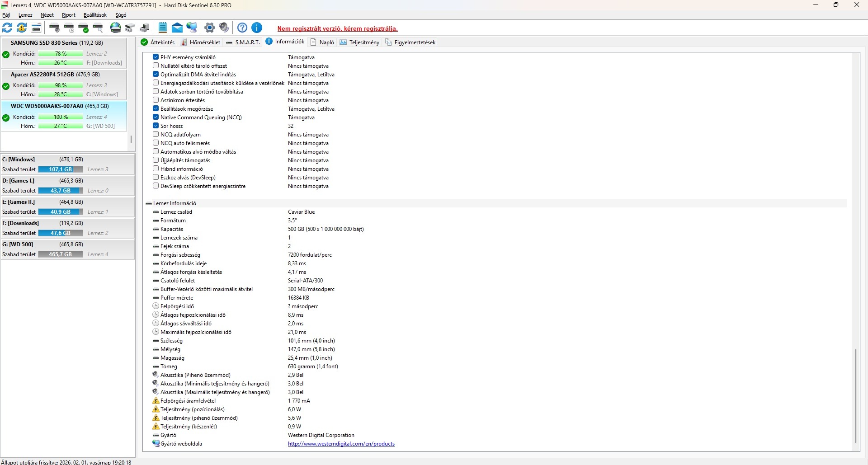
Task: Switch to the Áttekintés tab
Action: tap(158, 42)
